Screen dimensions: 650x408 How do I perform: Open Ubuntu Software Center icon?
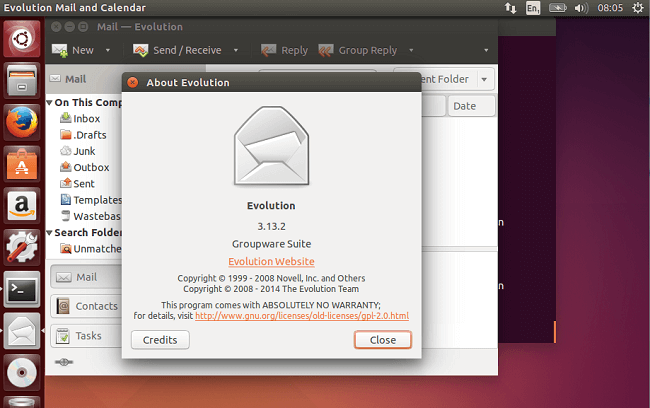point(22,164)
